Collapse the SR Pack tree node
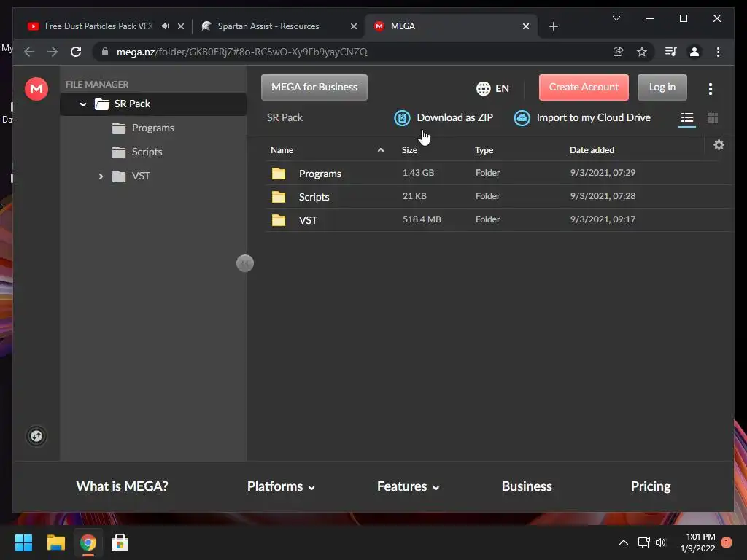 point(83,104)
